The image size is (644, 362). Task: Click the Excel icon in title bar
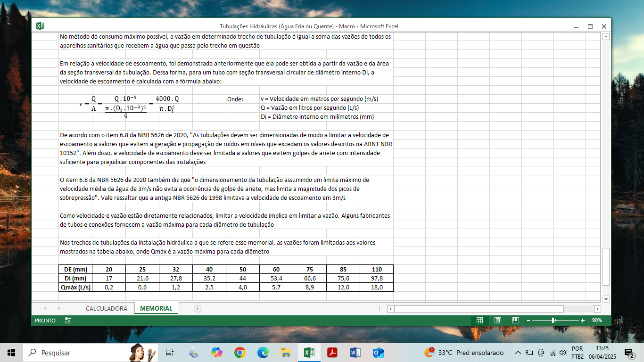point(40,26)
